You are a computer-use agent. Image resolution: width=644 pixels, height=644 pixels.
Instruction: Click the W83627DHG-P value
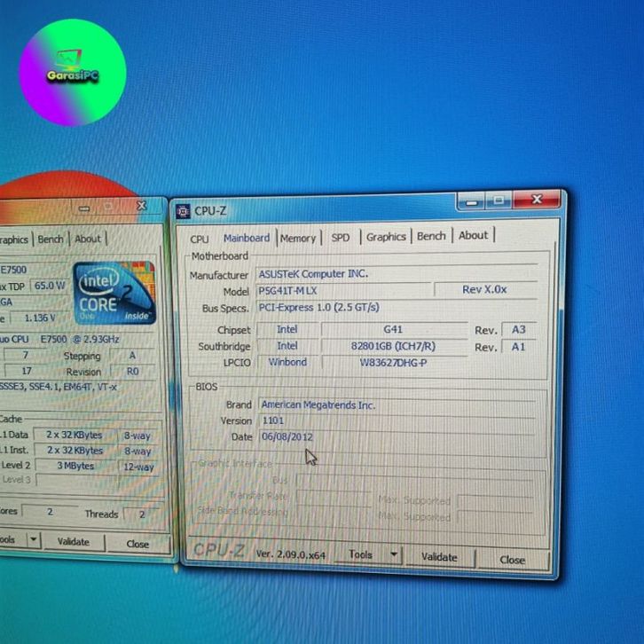coord(394,363)
